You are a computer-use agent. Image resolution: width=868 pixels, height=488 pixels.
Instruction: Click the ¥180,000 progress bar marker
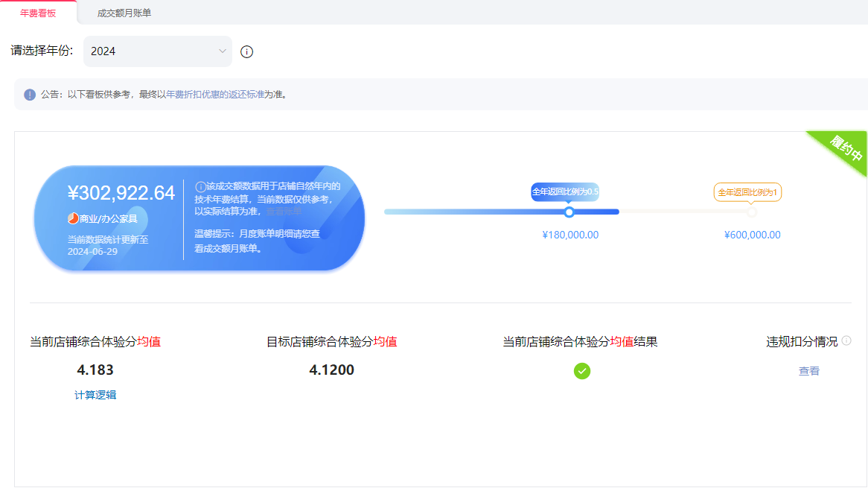pos(569,212)
